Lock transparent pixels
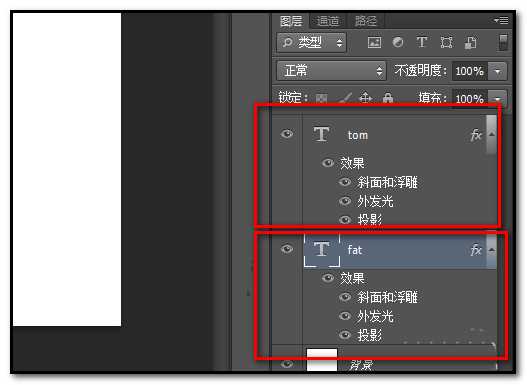The image size is (527, 385). click(321, 98)
